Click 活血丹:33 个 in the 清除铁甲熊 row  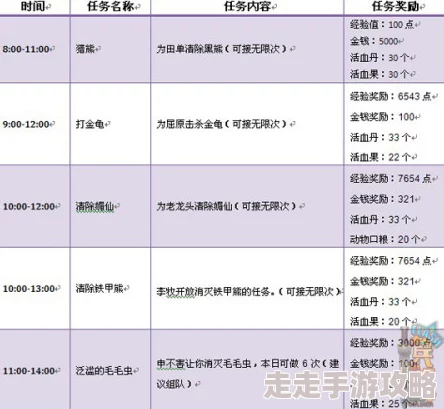[x=380, y=302]
